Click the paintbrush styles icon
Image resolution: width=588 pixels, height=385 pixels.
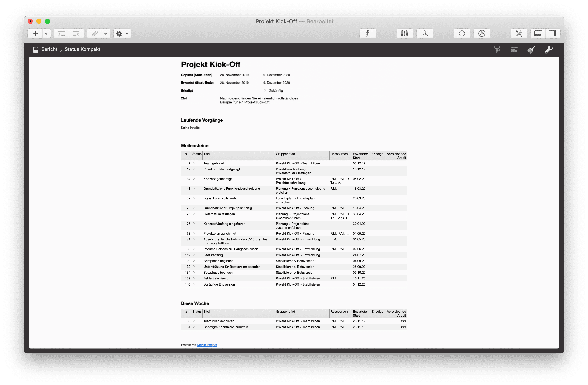(531, 49)
